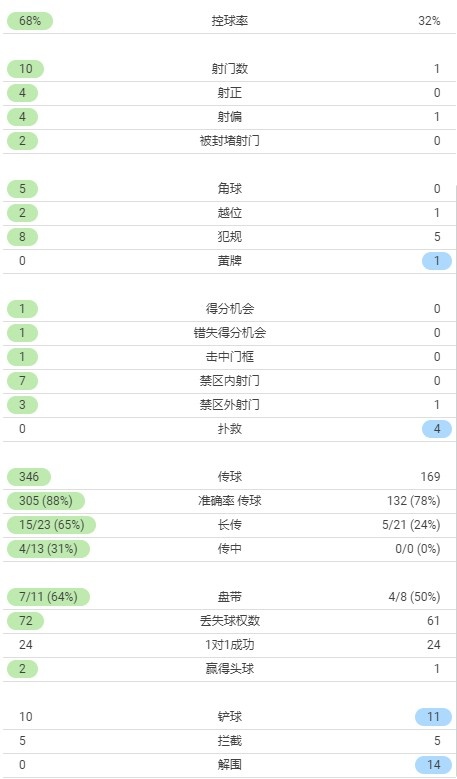
Task: Click the blue 4 saves badge
Action: tap(437, 429)
